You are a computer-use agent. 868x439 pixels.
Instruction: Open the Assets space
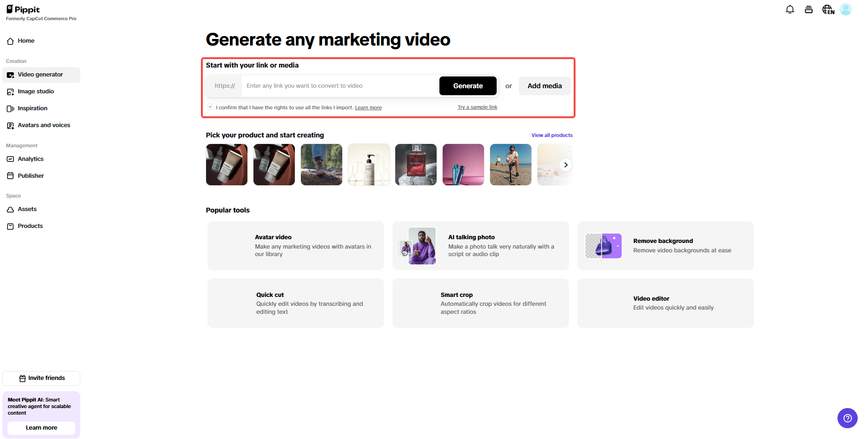pos(27,209)
